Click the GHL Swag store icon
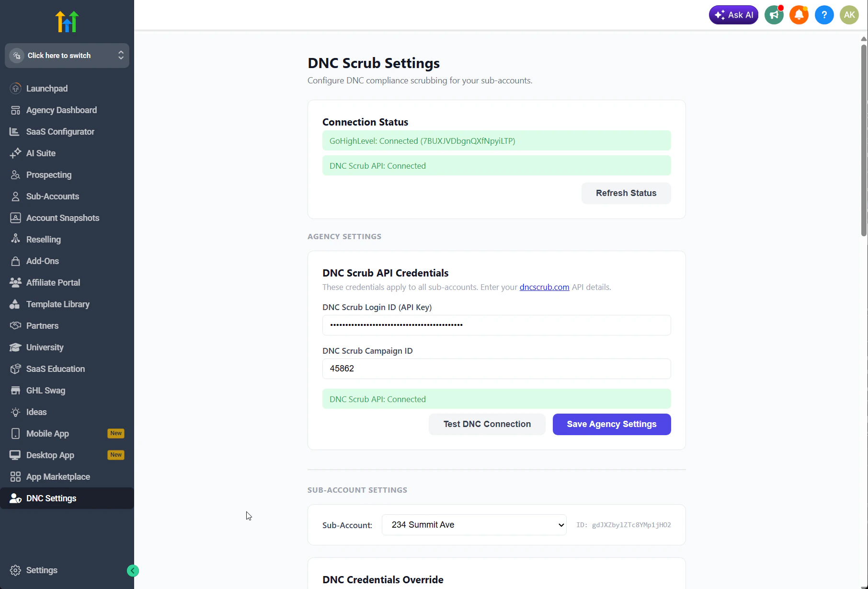Viewport: 868px width, 589px height. 15,390
